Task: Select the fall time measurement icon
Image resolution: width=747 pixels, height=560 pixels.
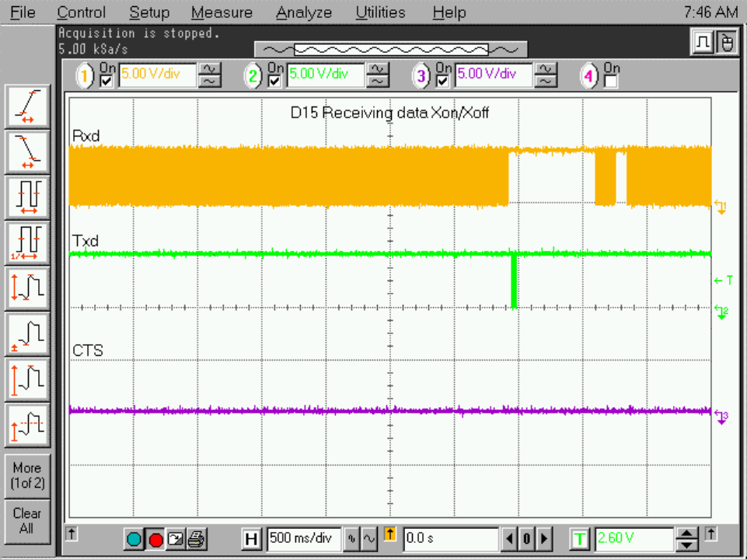Action: (28, 152)
